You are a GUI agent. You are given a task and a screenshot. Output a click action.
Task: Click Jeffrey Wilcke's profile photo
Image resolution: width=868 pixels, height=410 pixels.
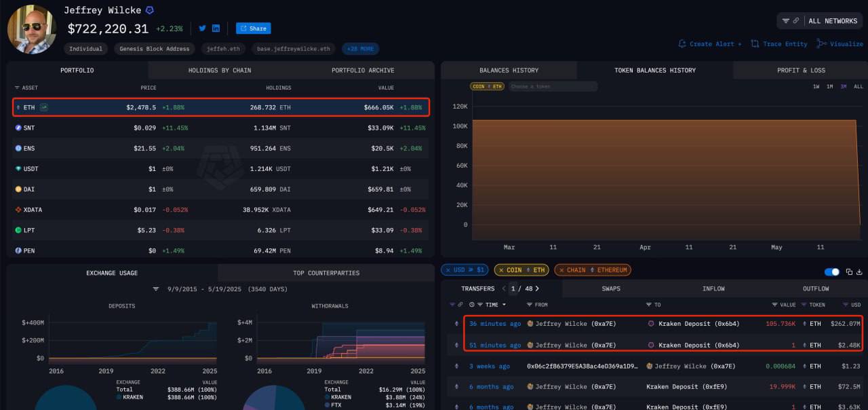point(32,30)
